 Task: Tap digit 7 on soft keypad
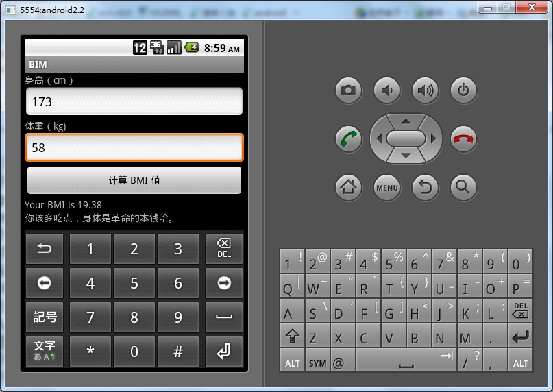(90, 317)
